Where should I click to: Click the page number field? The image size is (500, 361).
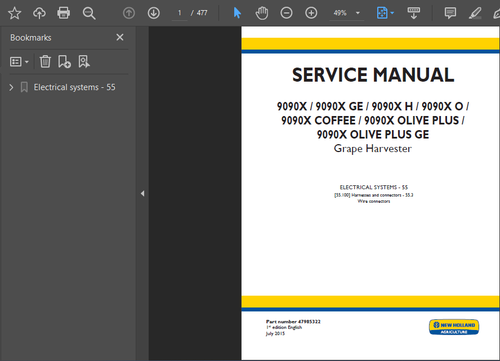pyautogui.click(x=180, y=13)
